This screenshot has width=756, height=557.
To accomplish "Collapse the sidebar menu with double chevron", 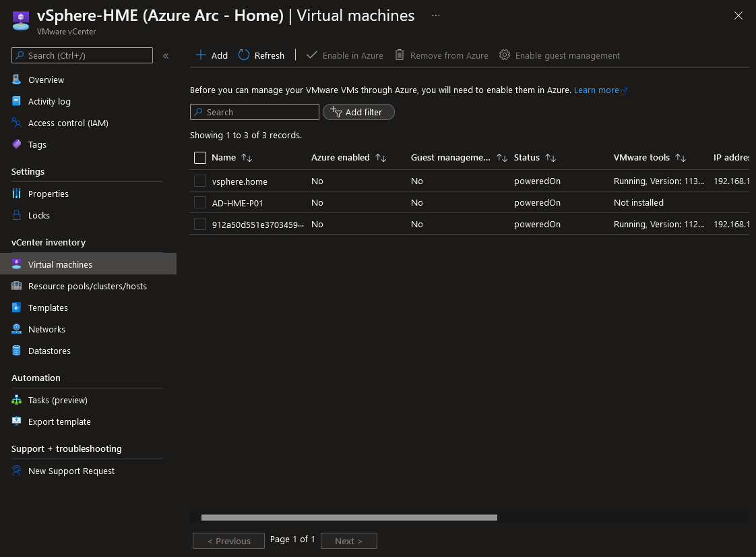I will (x=166, y=55).
